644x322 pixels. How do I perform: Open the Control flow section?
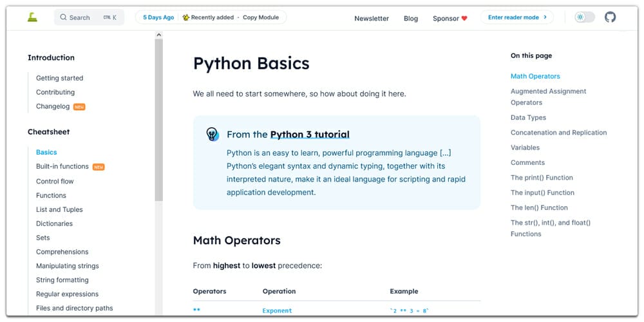pyautogui.click(x=55, y=181)
